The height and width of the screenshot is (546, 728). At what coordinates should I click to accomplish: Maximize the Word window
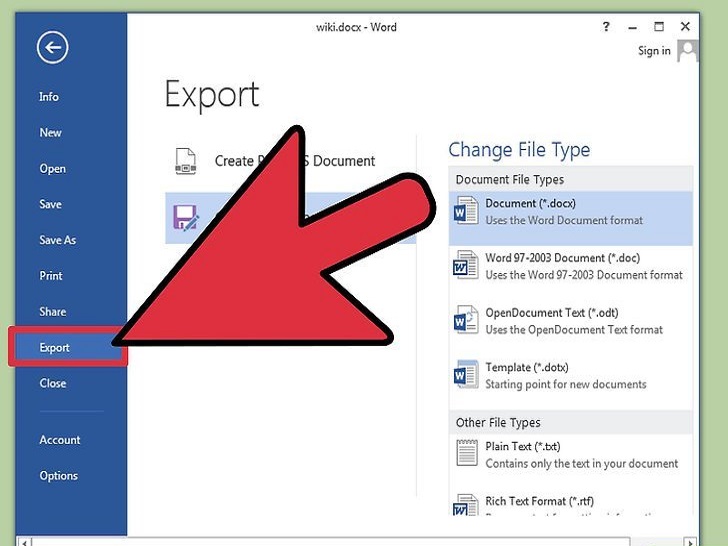coord(659,26)
